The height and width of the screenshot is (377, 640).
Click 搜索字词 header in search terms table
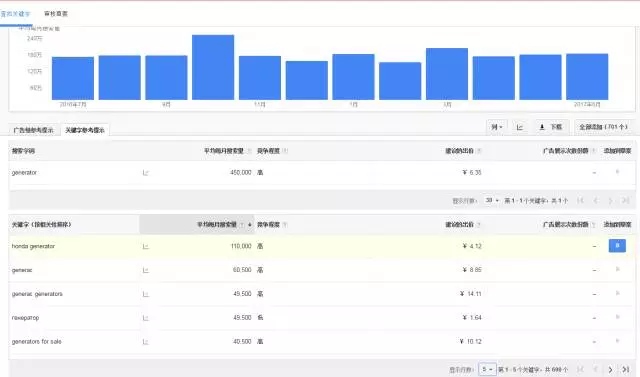23,151
